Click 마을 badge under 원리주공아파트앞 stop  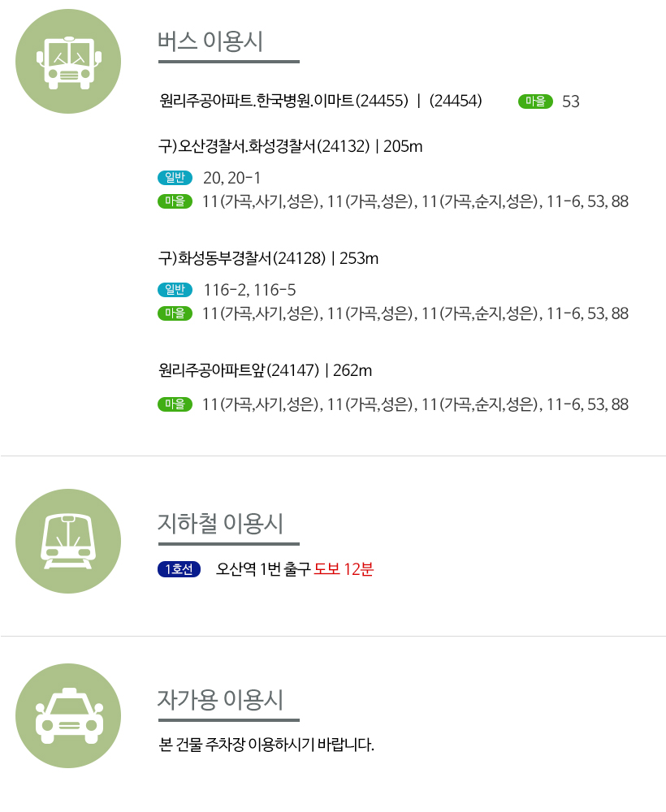tap(175, 404)
